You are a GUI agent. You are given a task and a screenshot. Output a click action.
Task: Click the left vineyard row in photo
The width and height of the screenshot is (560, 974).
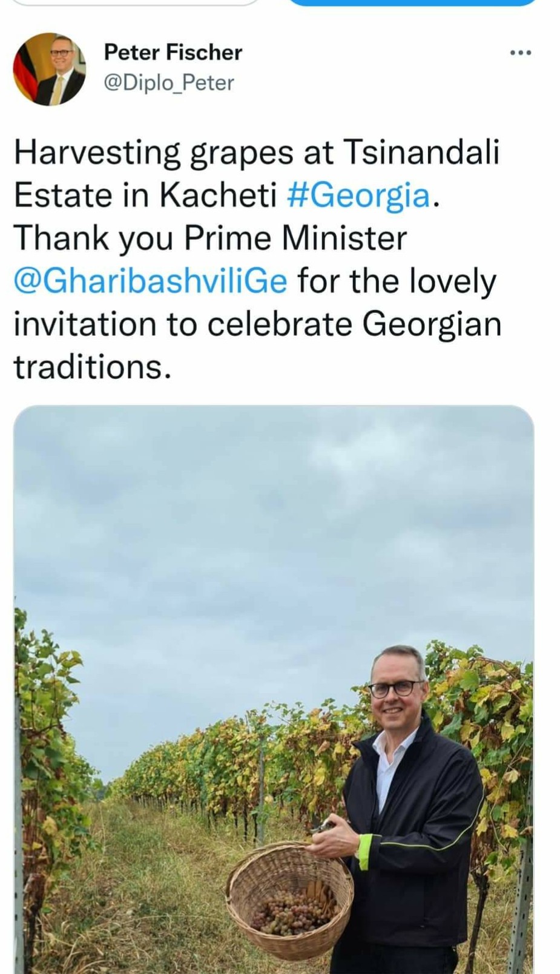coord(48,787)
